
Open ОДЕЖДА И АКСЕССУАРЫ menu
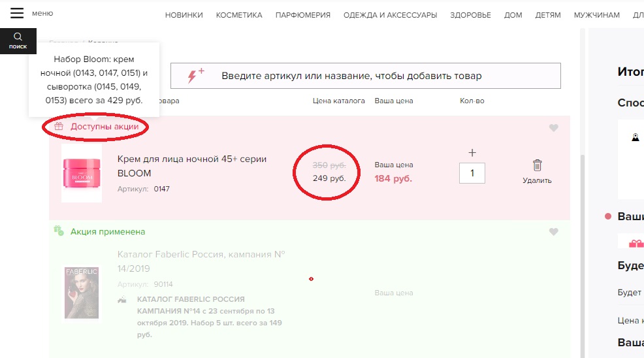tap(390, 15)
